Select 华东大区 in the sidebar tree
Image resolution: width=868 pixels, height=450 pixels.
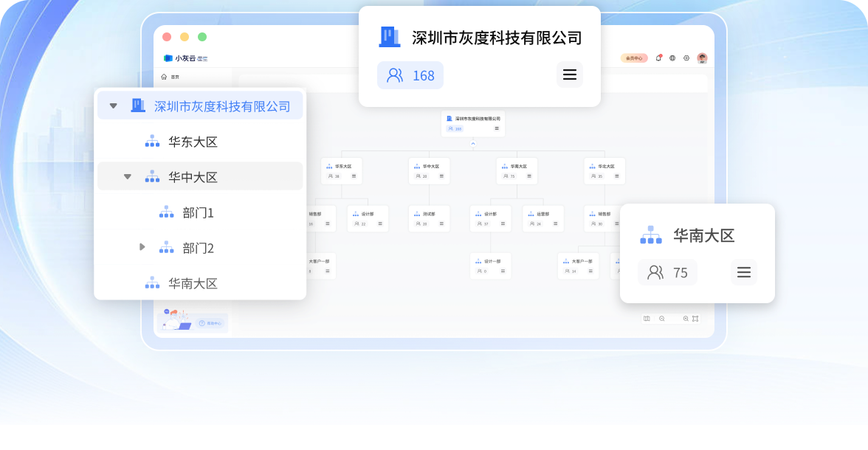coord(193,142)
